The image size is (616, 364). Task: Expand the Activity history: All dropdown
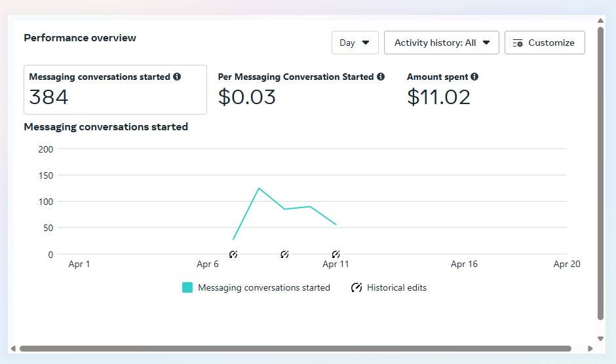441,43
